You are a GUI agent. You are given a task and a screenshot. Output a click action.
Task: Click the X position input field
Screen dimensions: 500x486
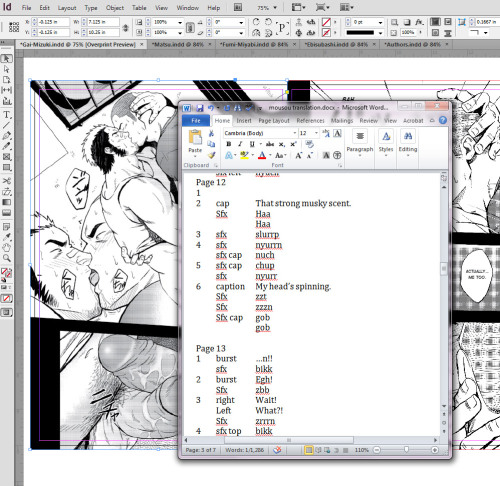[53, 22]
